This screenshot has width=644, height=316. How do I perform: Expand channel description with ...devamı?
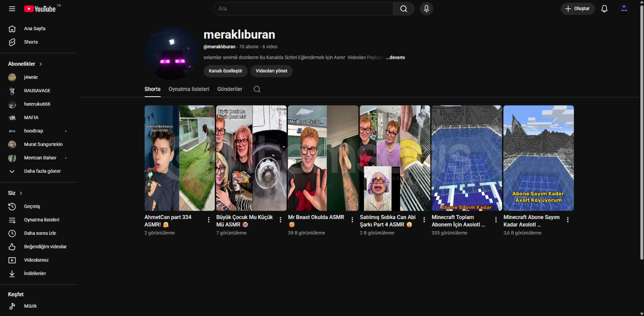point(395,58)
